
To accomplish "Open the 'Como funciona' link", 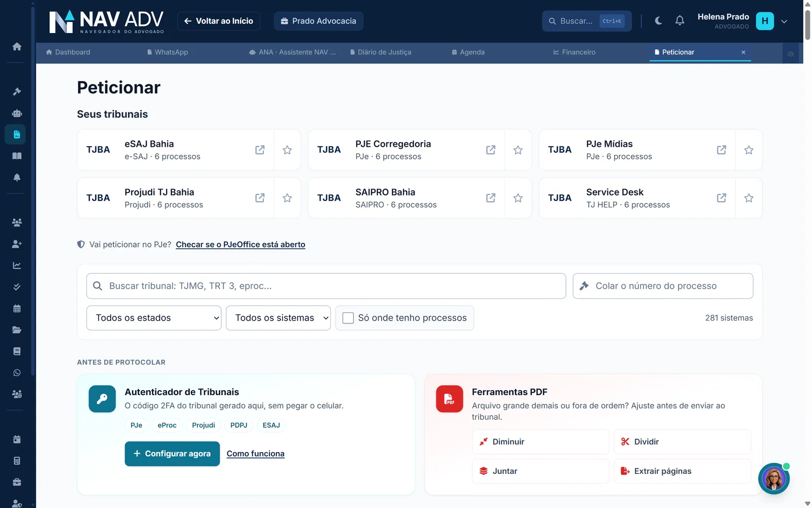I will pyautogui.click(x=255, y=454).
